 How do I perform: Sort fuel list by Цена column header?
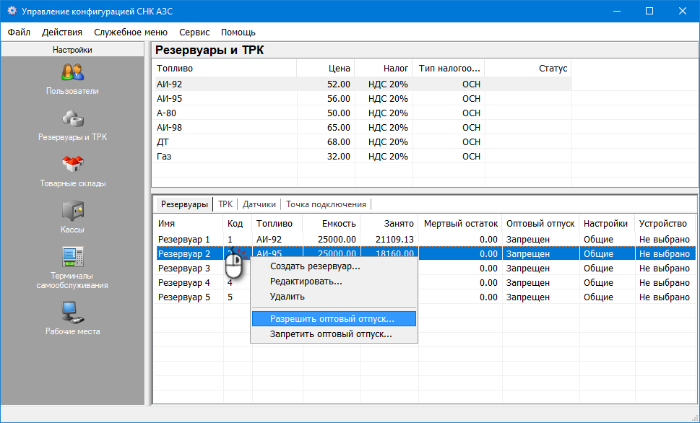[x=338, y=69]
